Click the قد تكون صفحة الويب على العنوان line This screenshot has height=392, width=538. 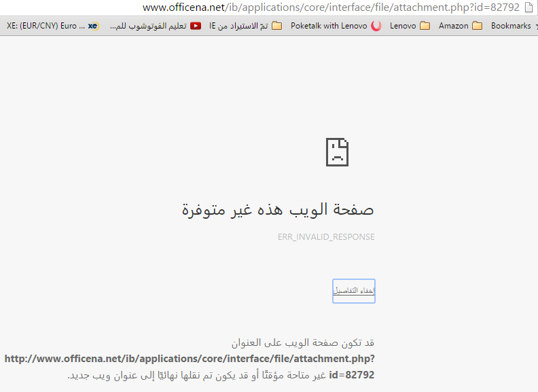[303, 342]
